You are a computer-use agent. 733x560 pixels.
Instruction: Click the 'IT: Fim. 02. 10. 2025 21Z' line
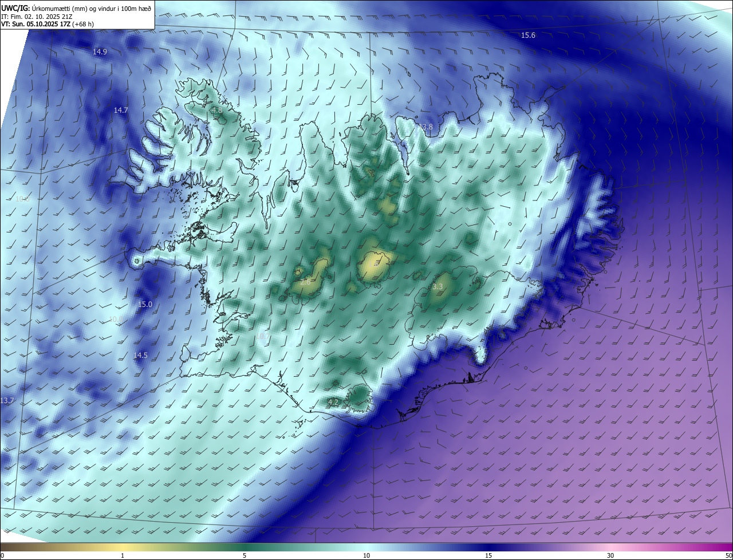(37, 17)
